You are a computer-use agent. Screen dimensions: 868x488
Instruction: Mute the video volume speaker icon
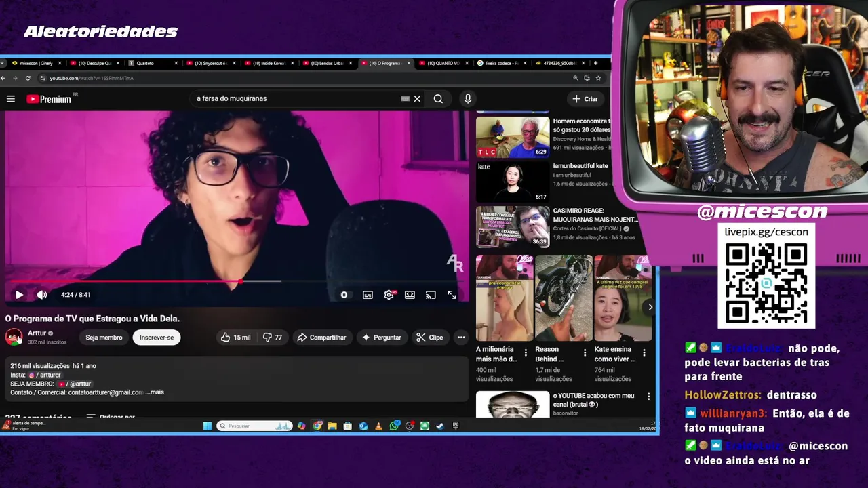[x=42, y=295]
